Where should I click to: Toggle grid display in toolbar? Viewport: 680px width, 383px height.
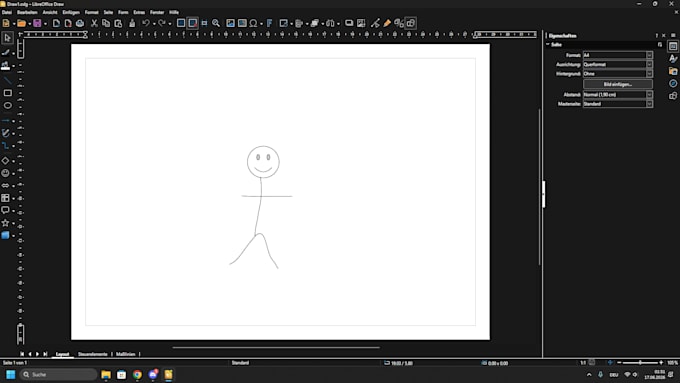[x=181, y=23]
